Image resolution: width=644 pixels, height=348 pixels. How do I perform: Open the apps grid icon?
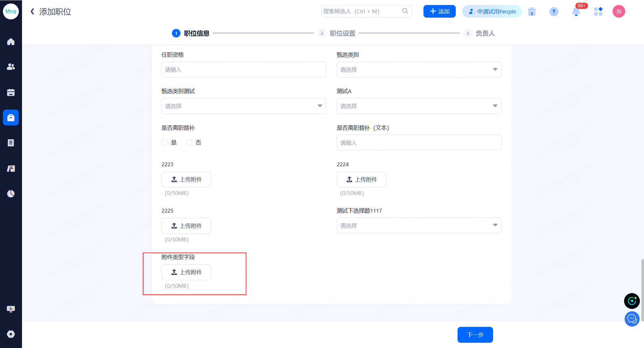(598, 11)
